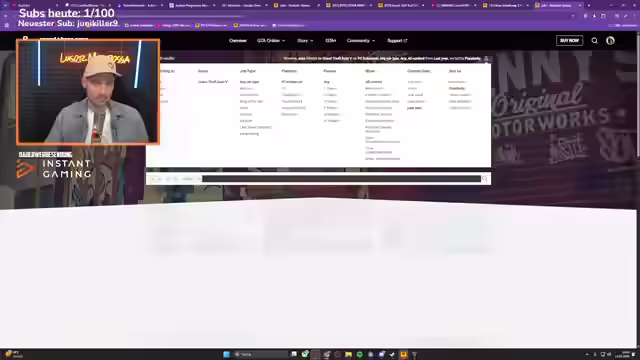Select 'Last year' under date filter

pos(414,108)
